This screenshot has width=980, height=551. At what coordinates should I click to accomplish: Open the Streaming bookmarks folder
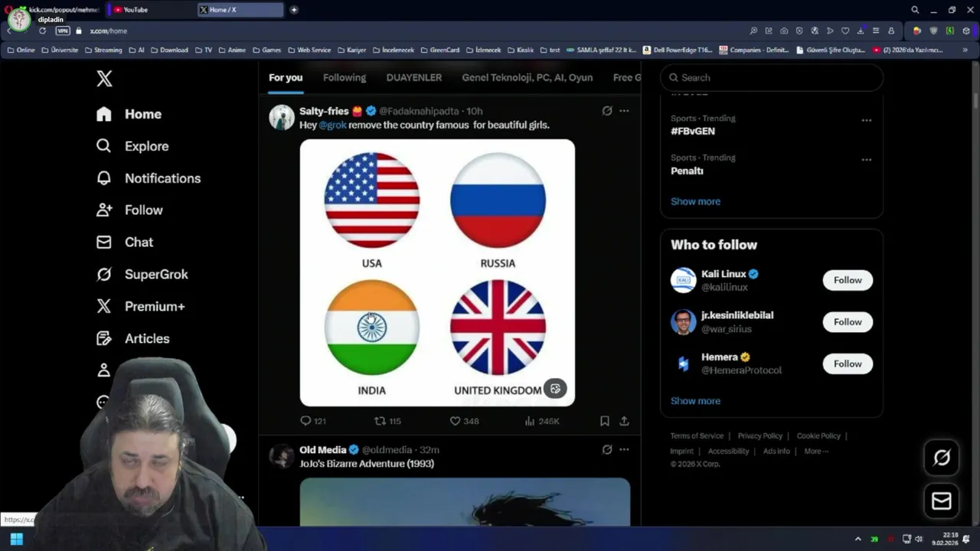[x=103, y=50]
